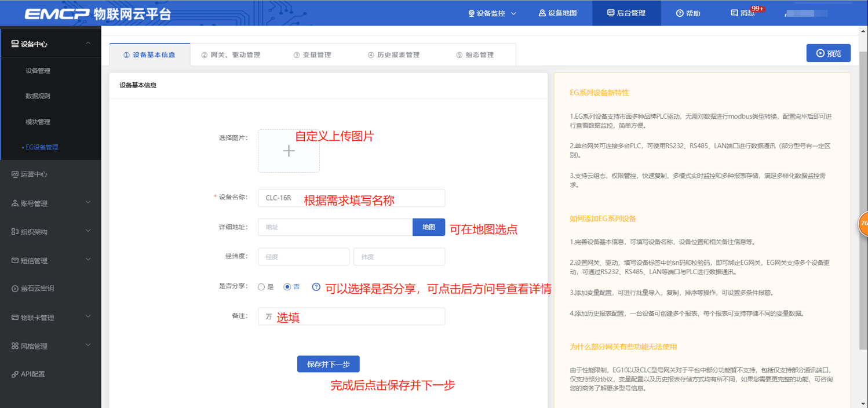The height and width of the screenshot is (408, 868).
Task: Click the upload image plus box
Action: 289,151
